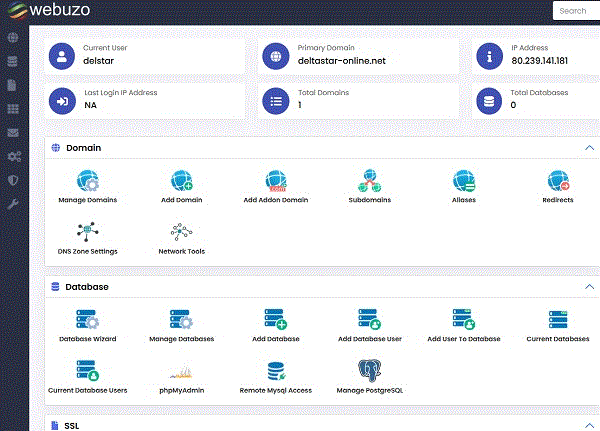600x431 pixels.
Task: Click the domain "deltastar-online.net"
Action: 342,61
